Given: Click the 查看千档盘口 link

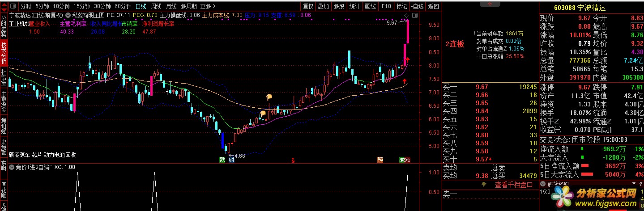Looking at the screenshot, I should pos(513,184).
